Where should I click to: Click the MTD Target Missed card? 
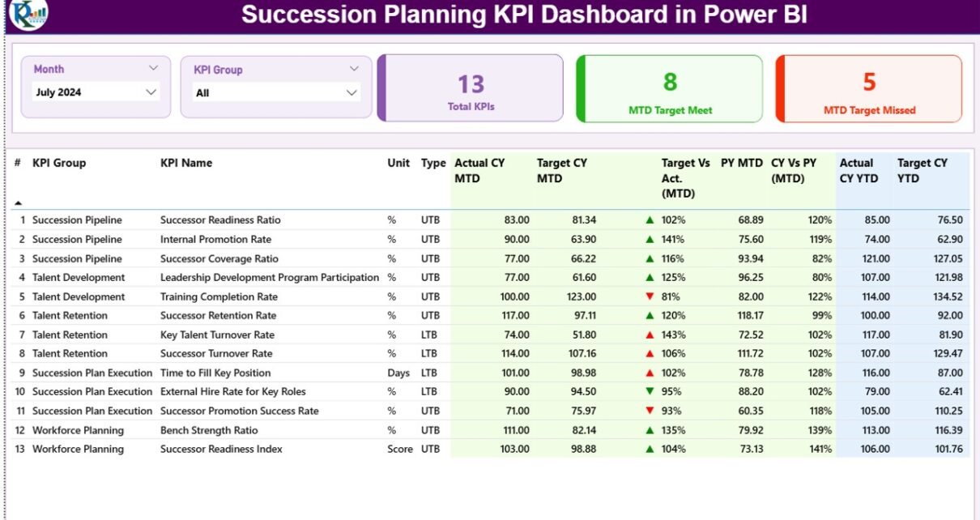[x=869, y=88]
